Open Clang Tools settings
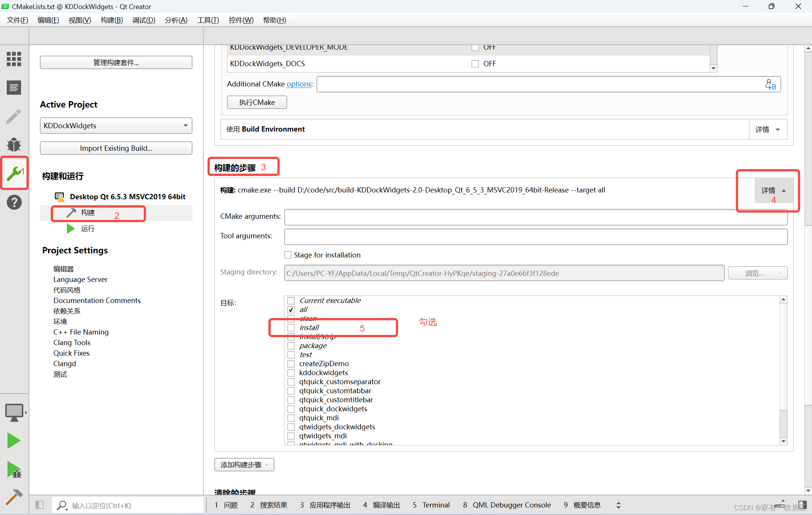The width and height of the screenshot is (812, 515). 72,342
